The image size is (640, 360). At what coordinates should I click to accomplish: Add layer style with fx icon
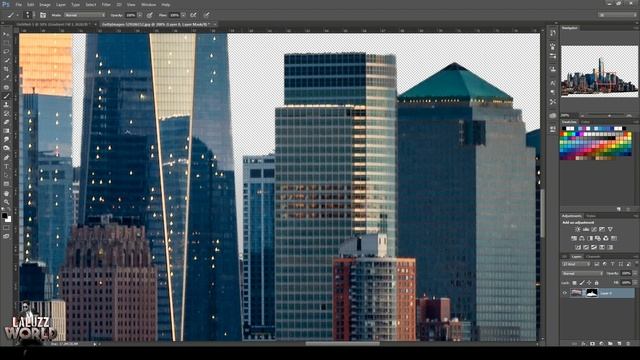(583, 343)
